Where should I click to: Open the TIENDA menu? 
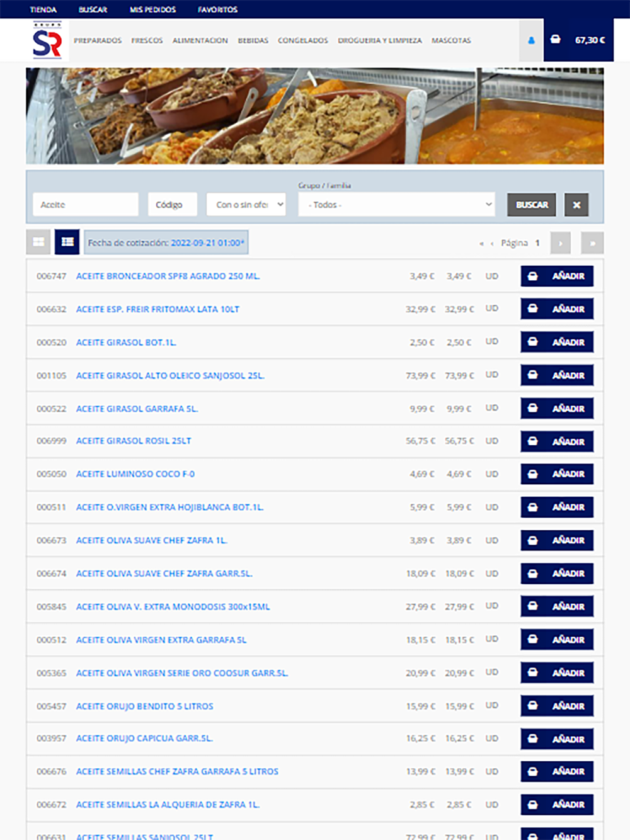point(43,9)
